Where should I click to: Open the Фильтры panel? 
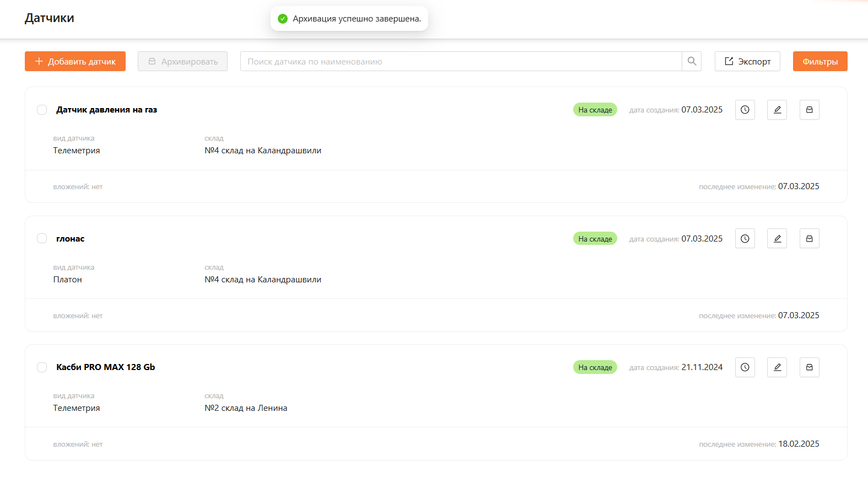(x=820, y=61)
